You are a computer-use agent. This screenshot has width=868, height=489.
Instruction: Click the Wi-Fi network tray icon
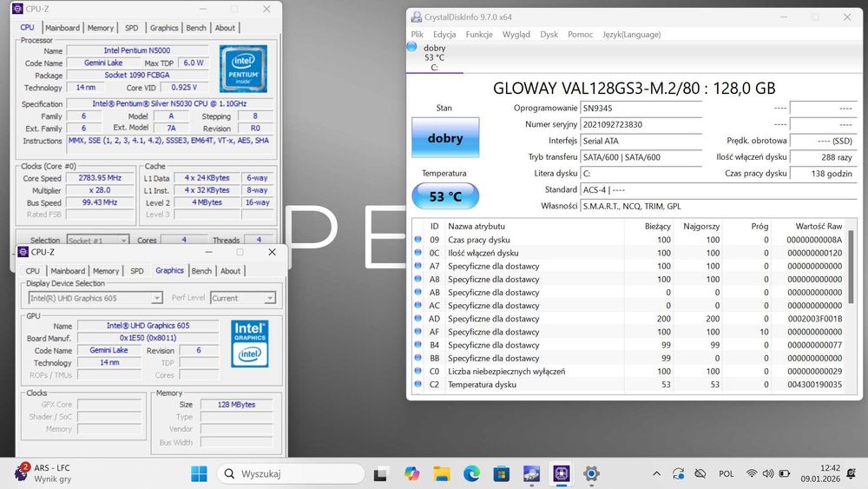(x=751, y=473)
